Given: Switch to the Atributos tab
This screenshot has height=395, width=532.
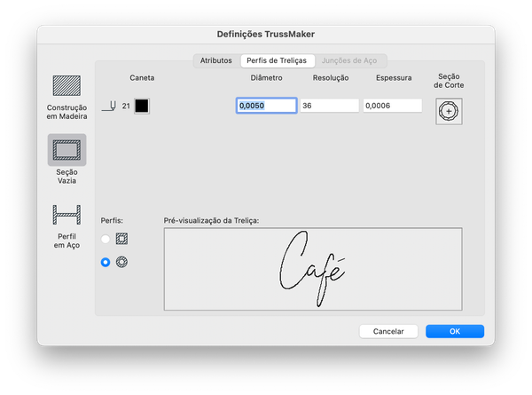Looking at the screenshot, I should tap(216, 60).
